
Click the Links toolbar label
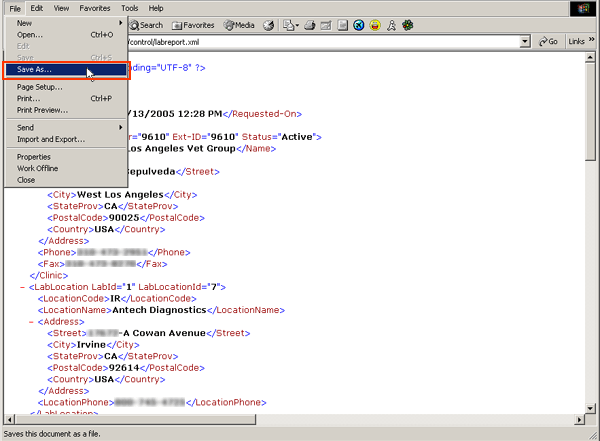point(576,41)
